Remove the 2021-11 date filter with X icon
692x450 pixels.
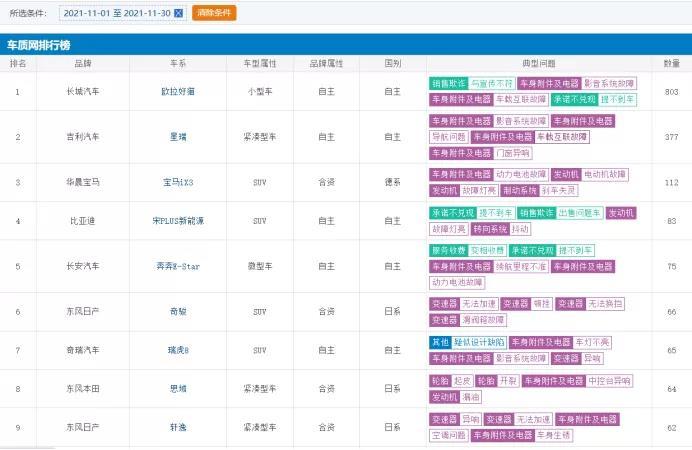click(178, 13)
